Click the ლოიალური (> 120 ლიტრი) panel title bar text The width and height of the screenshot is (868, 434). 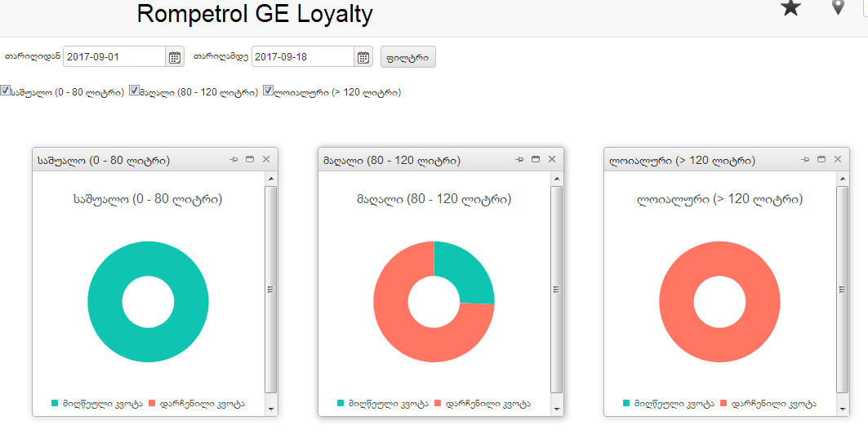coord(682,161)
